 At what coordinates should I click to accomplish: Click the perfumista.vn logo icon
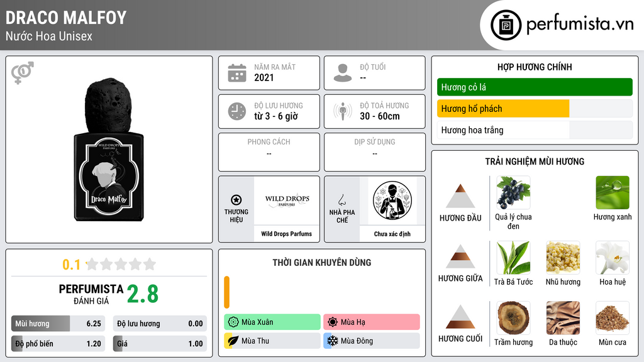point(506,25)
